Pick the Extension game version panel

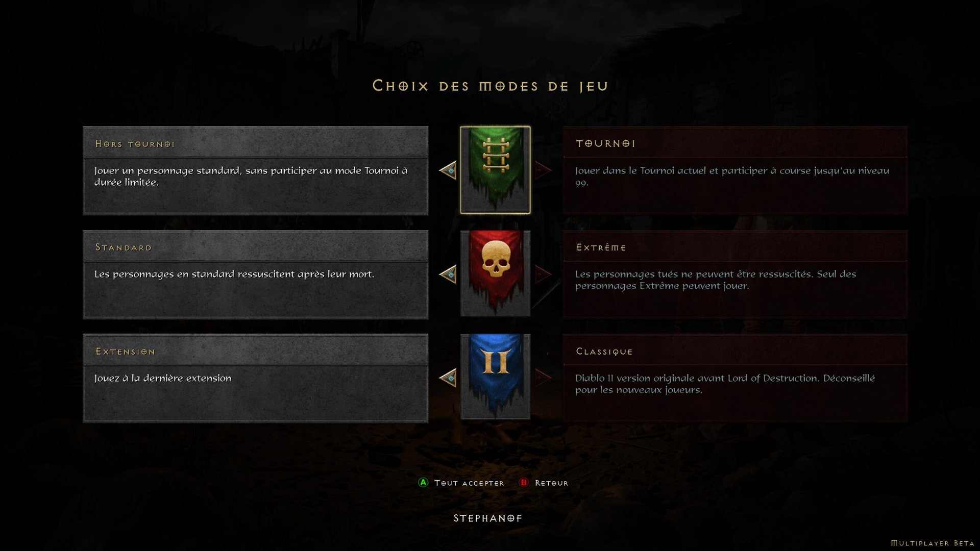tap(256, 378)
